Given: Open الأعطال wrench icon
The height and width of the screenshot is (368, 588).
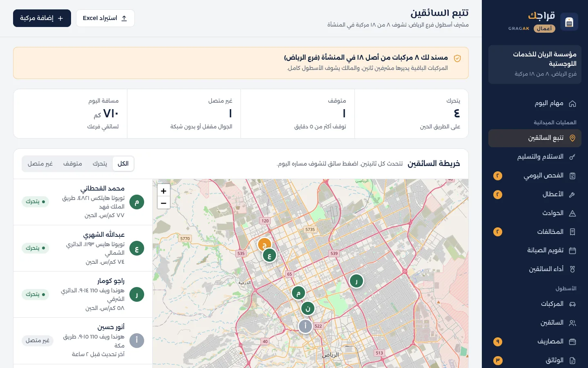Looking at the screenshot, I should tap(572, 195).
